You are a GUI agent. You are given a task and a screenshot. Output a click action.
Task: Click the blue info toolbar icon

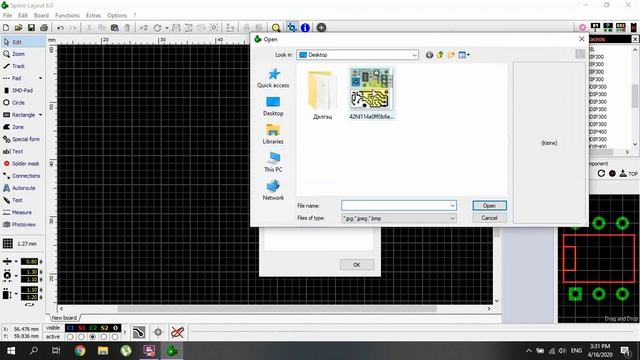click(x=305, y=28)
